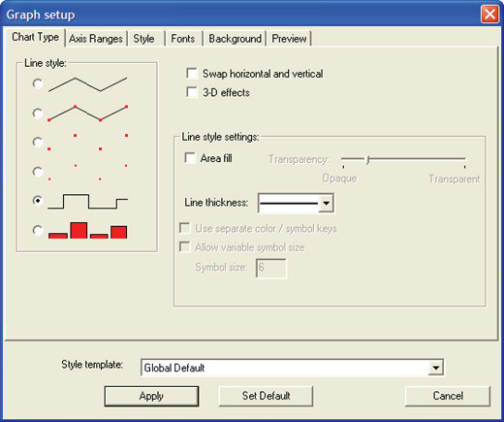Click the Set Default button
The width and height of the screenshot is (504, 422).
point(266,396)
